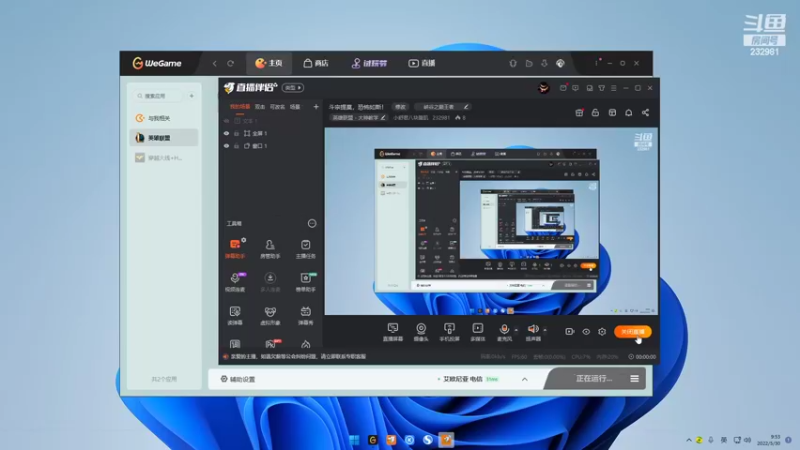Viewport: 800px width, 450px height.
Task: Open the 视频连麦 tool
Action: 235,282
